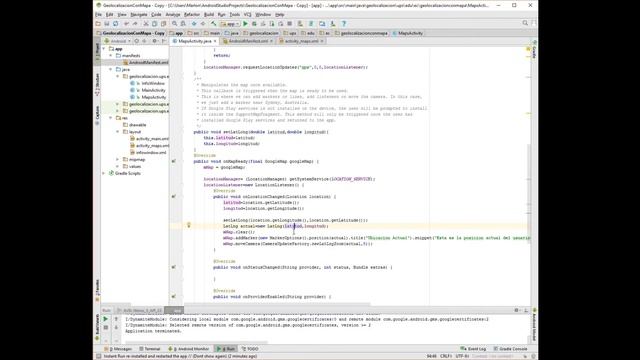The height and width of the screenshot is (360, 640).
Task: Click the intention lightbulb in editor gutter
Action: [x=189, y=225]
